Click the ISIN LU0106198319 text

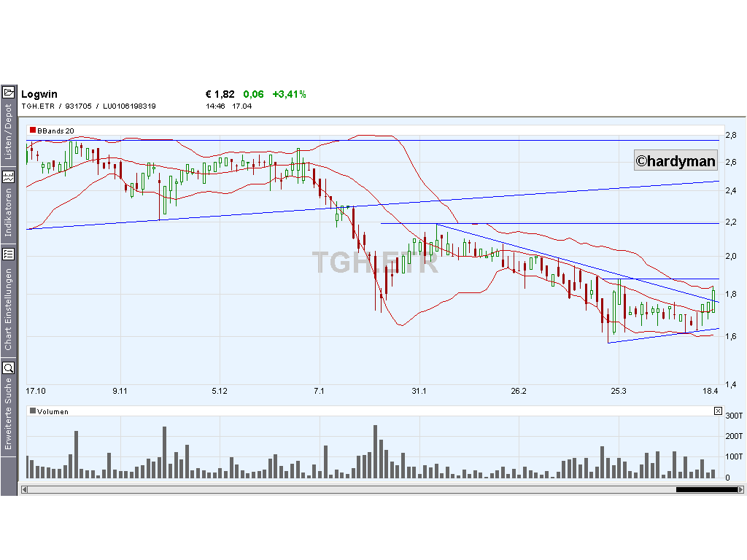(129, 106)
